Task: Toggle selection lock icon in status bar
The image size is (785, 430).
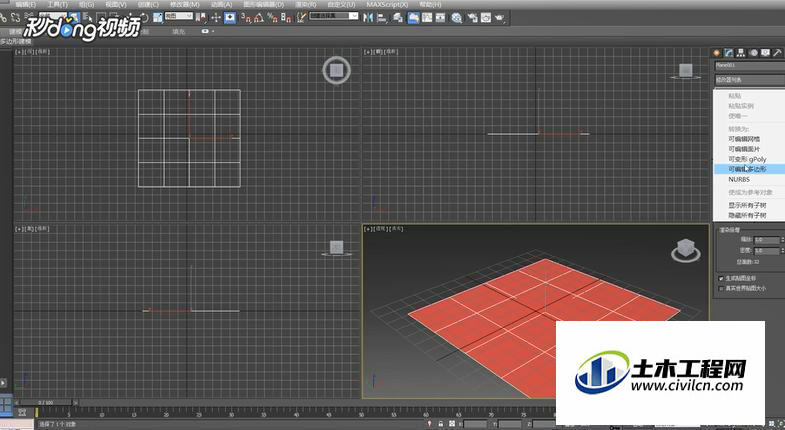Action: click(441, 423)
